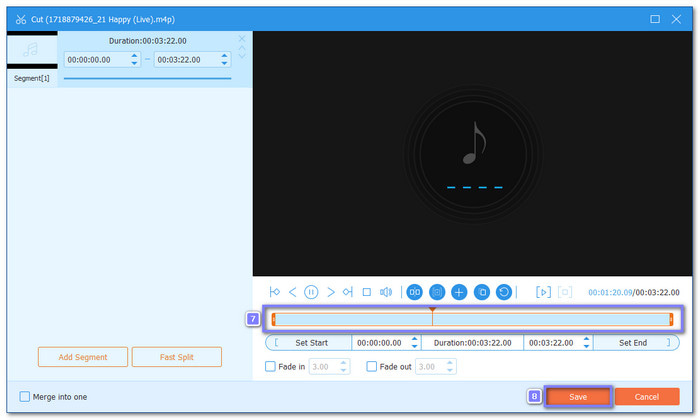
Task: Jump to the segment start point
Action: click(275, 292)
